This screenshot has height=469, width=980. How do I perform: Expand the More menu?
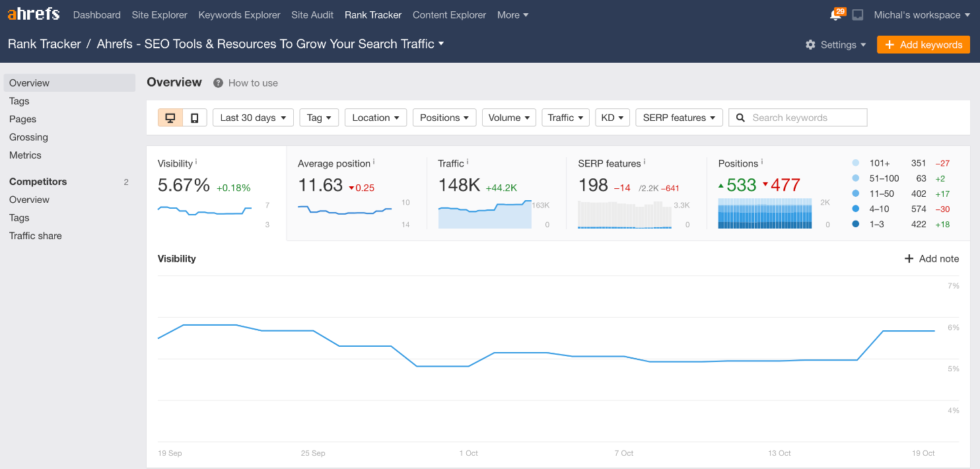[512, 15]
